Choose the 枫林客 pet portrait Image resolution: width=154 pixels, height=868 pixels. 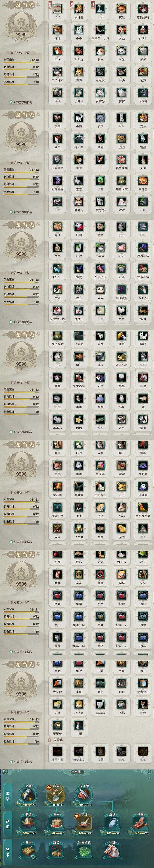pos(79,8)
